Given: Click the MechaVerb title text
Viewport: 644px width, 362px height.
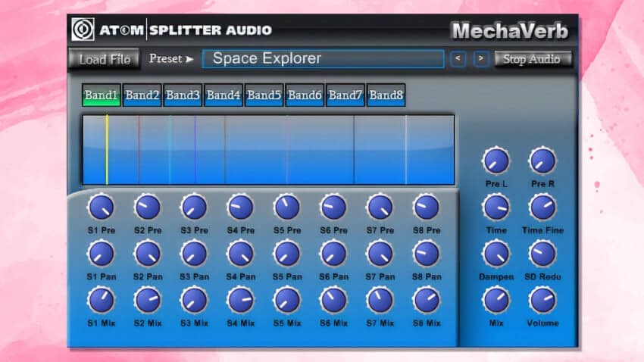Looking at the screenshot, I should pos(510,31).
